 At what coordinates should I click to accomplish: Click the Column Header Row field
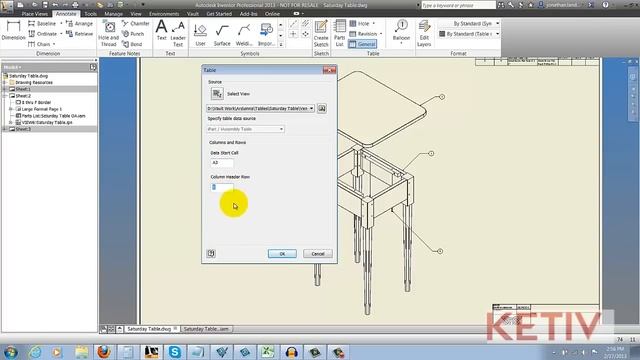point(222,187)
